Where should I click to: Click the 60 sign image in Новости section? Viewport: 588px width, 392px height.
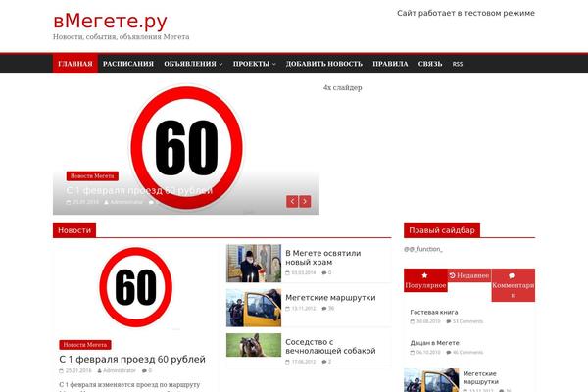(x=136, y=287)
